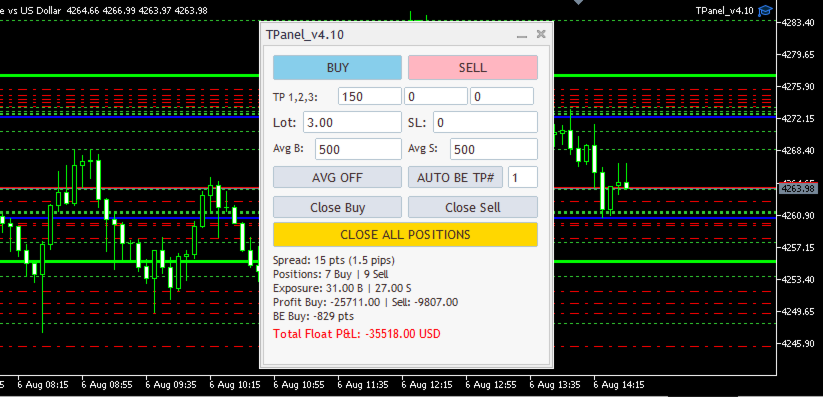Close the TPanel_v4.10 panel window
This screenshot has width=823, height=397.
click(541, 35)
